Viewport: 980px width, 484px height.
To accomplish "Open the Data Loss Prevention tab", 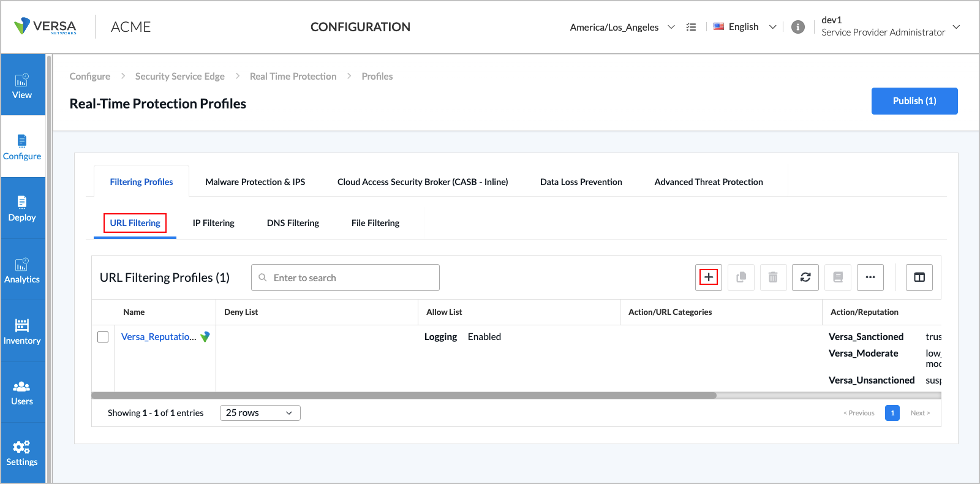I will 581,182.
